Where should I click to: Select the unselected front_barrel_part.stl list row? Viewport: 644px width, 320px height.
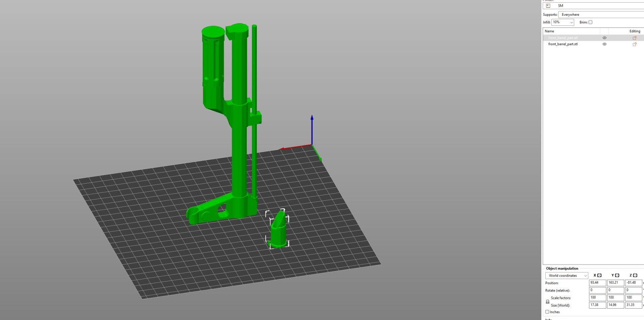[593, 44]
